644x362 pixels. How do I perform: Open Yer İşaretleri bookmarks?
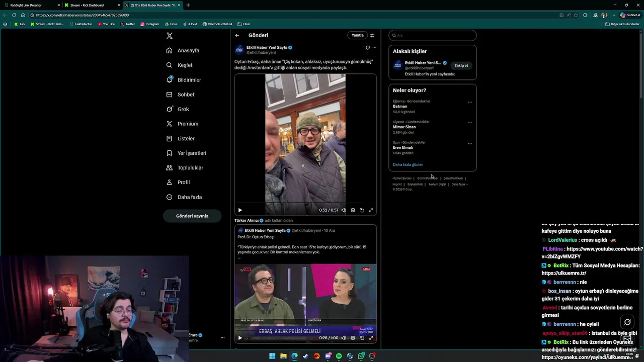186,153
